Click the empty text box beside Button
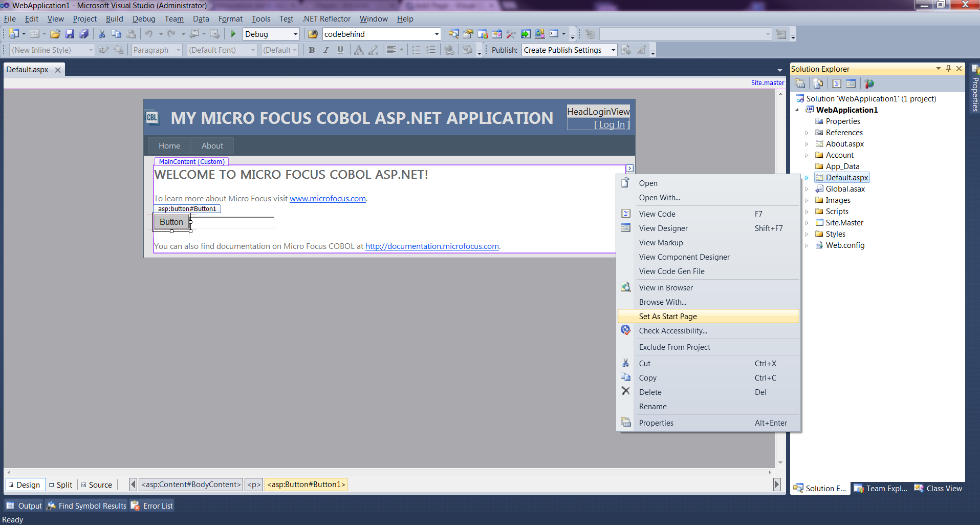This screenshot has height=525, width=980. pyautogui.click(x=233, y=223)
